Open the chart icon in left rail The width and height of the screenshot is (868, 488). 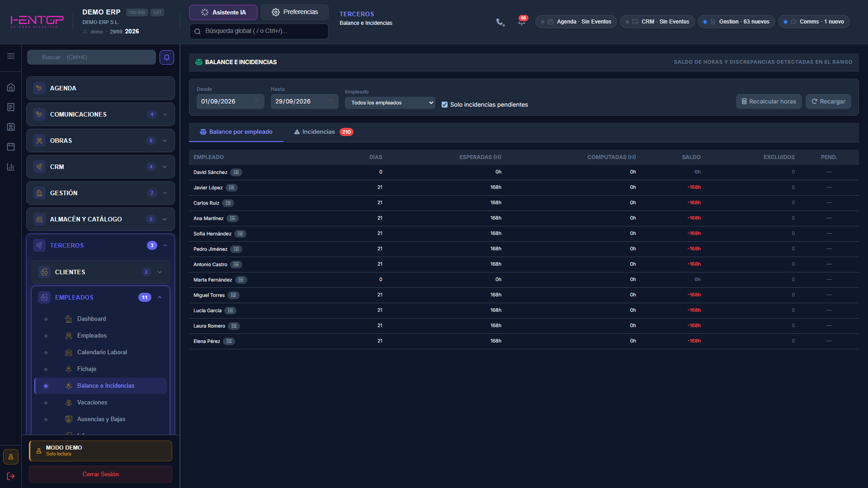(x=11, y=167)
